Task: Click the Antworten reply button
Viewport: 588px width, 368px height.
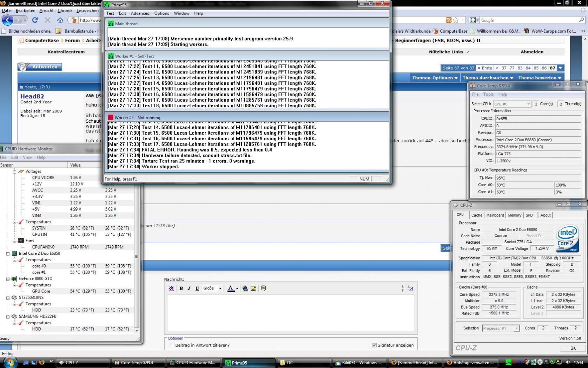Action: tap(40, 67)
